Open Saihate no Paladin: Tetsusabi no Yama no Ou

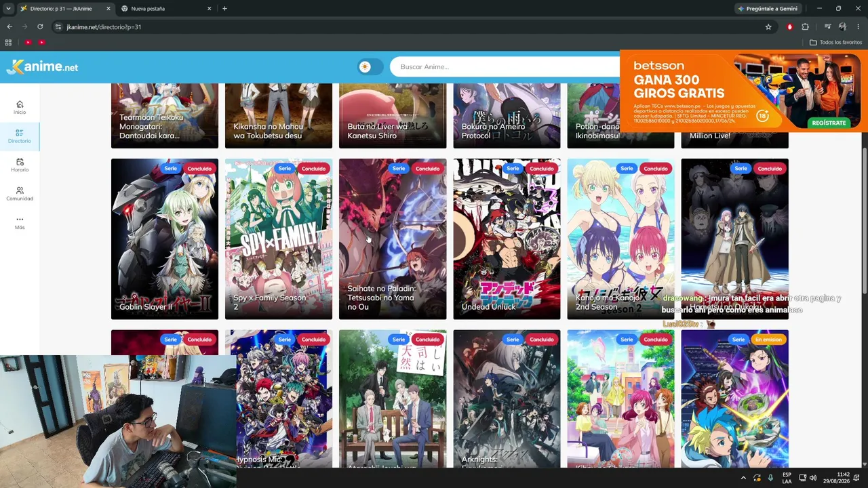393,239
